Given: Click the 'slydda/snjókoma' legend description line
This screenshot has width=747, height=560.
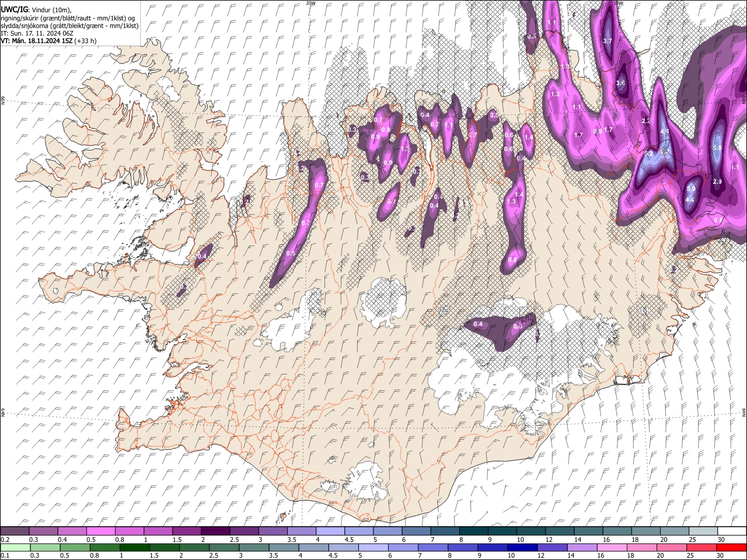Looking at the screenshot, I should click(69, 26).
